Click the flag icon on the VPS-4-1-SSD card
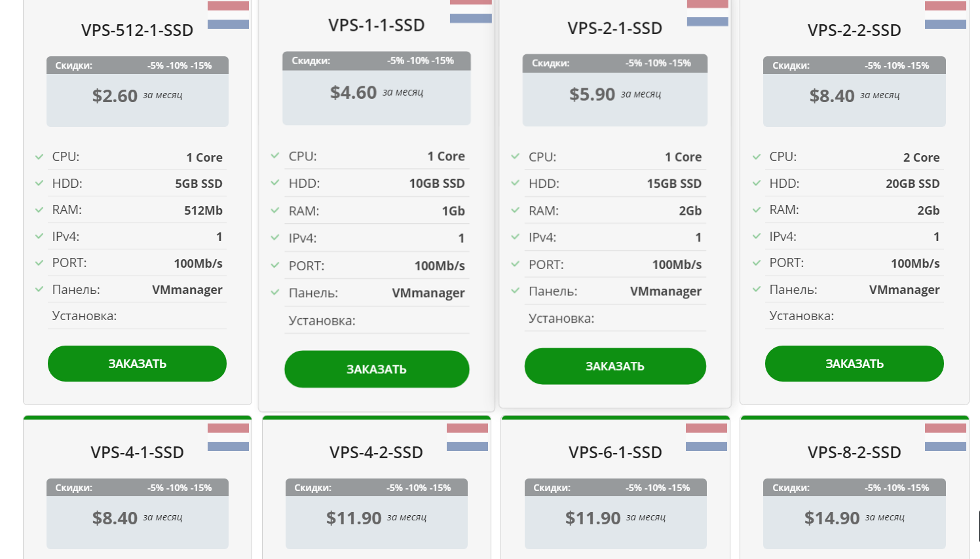Viewport: 980px width, 559px height. (x=228, y=437)
